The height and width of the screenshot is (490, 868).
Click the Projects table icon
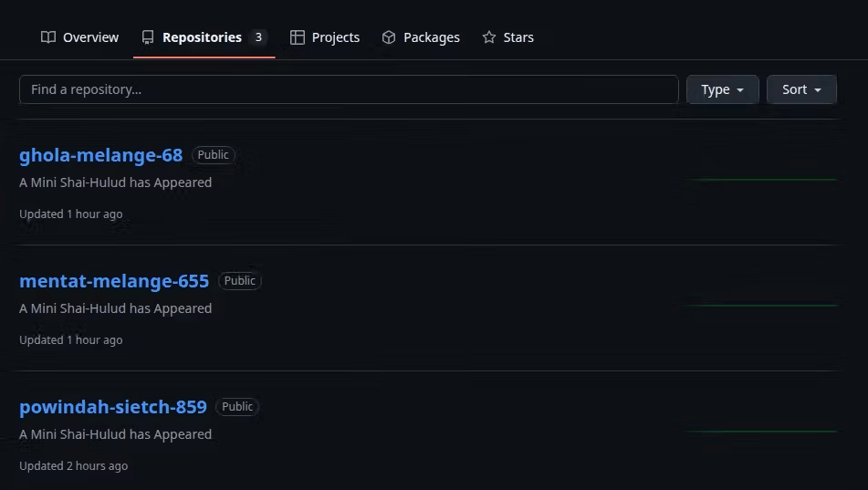click(x=298, y=37)
